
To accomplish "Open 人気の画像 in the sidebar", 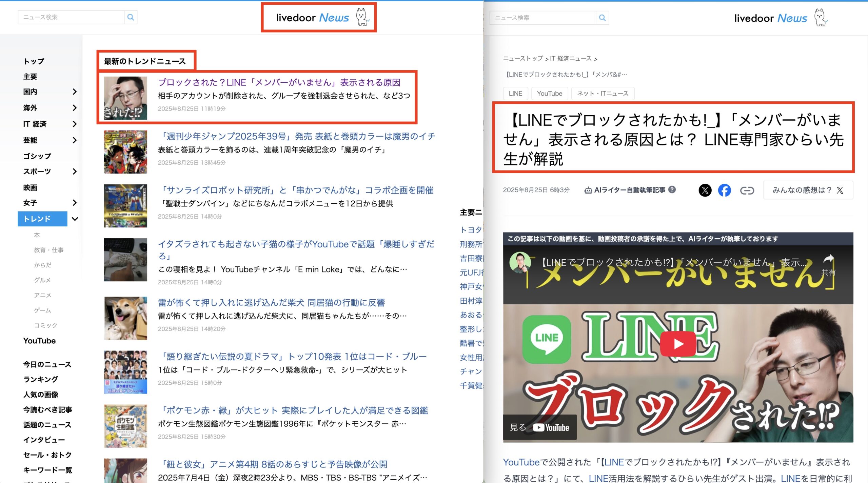I will tap(41, 395).
